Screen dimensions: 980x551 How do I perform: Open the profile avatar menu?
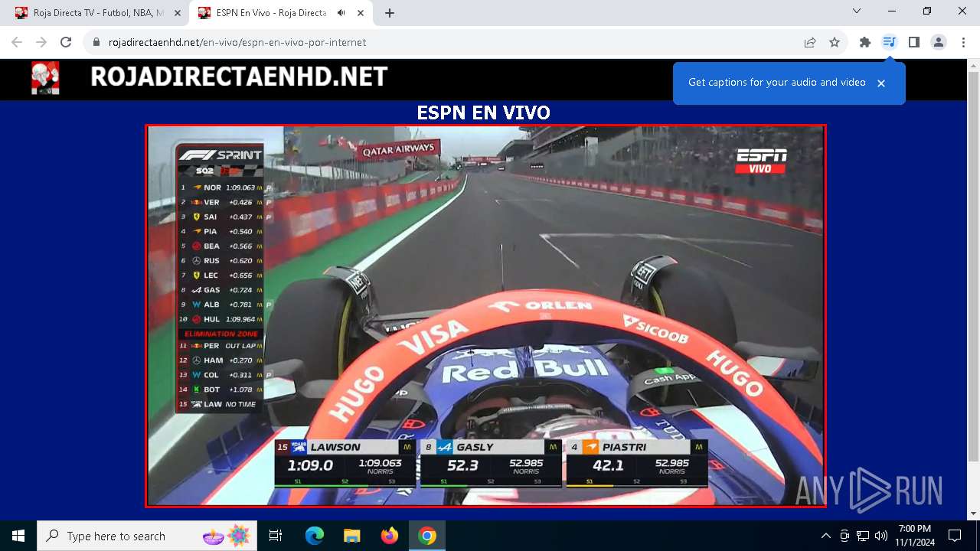tap(939, 42)
